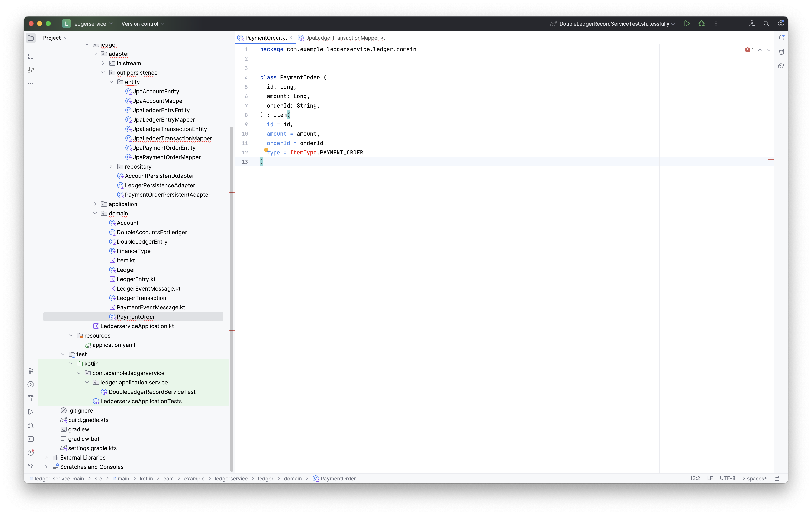Image resolution: width=812 pixels, height=515 pixels.
Task: Open the Services tool window icon
Action: coord(31,384)
